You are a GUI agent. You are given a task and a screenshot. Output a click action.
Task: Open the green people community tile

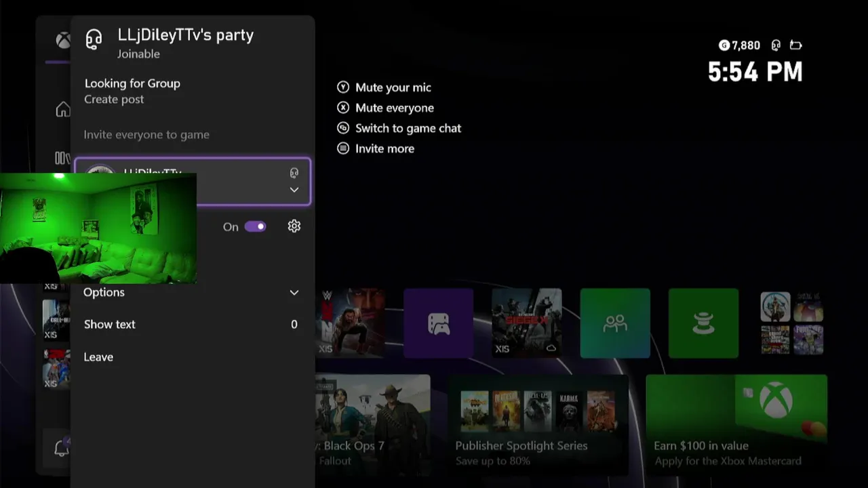coord(615,323)
